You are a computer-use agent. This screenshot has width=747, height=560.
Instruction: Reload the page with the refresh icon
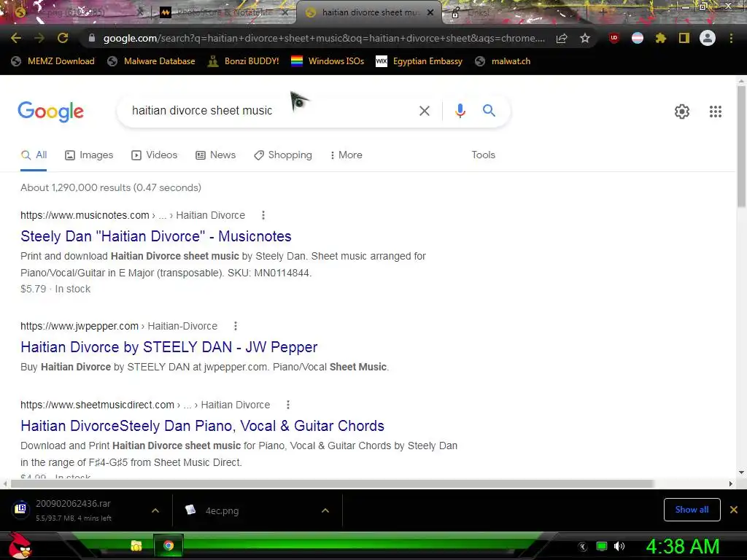tap(63, 38)
